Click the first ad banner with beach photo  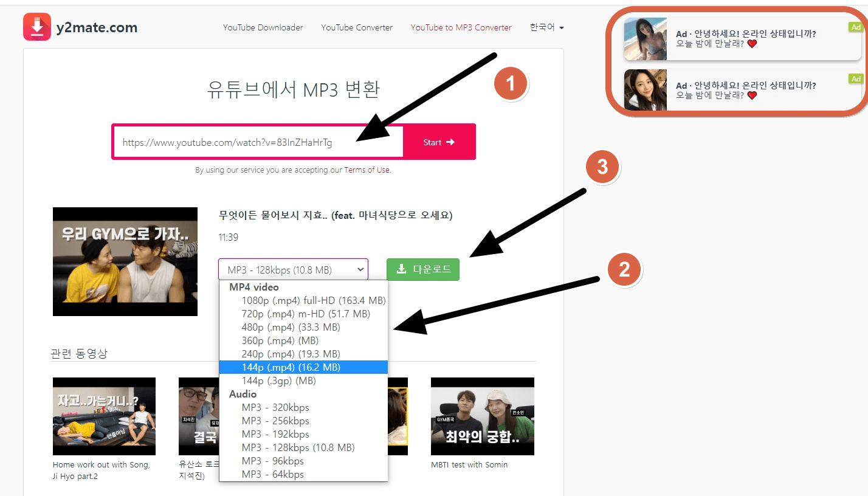[x=742, y=39]
